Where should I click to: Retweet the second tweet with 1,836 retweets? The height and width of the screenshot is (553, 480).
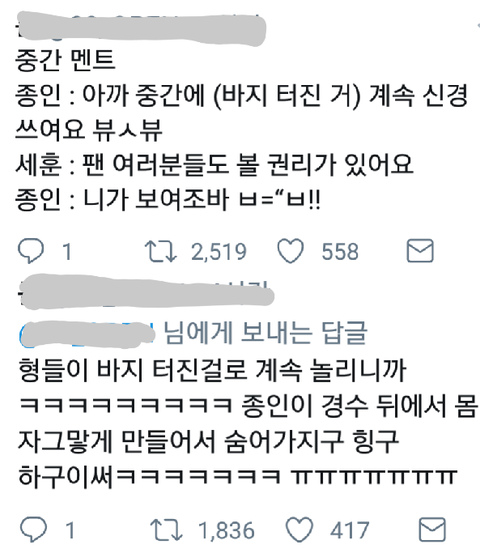coord(166,529)
